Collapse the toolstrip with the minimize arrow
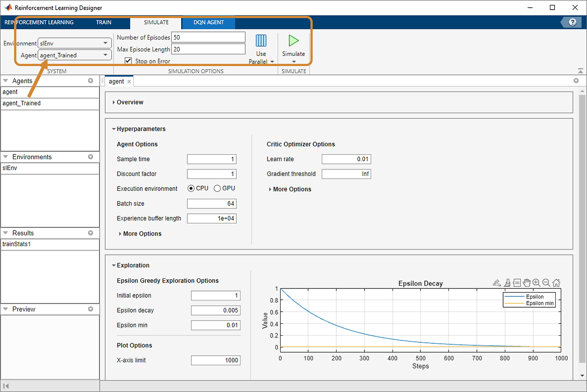587x392 pixels. (581, 71)
